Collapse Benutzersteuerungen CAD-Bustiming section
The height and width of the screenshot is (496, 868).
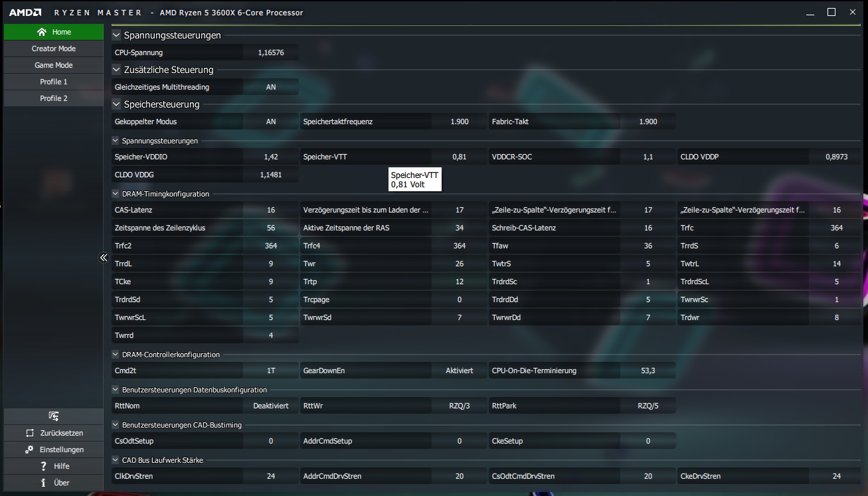coord(116,425)
